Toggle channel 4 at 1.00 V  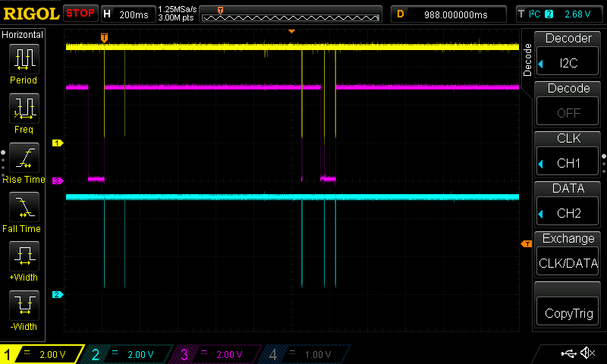[305, 354]
